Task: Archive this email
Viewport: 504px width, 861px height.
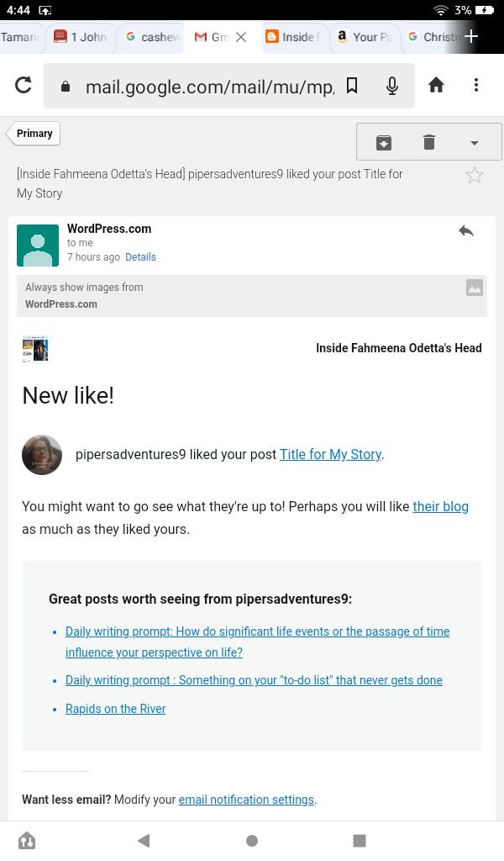Action: tap(383, 142)
